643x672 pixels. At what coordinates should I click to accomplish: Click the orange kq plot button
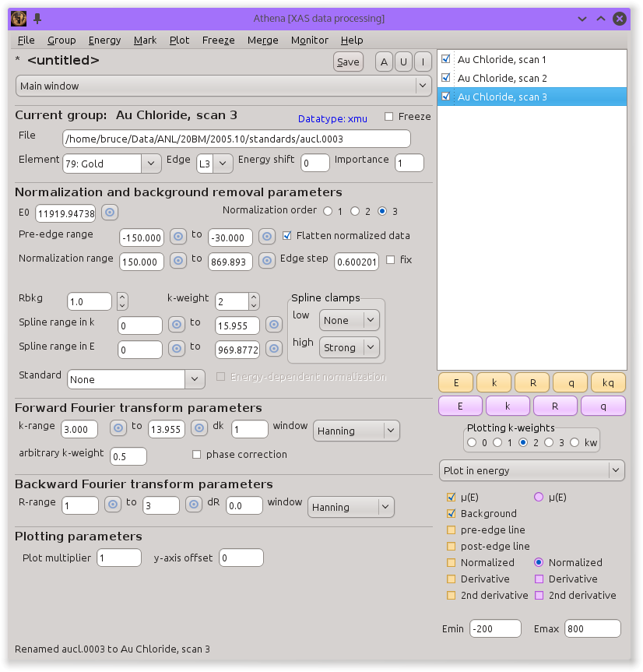pos(608,382)
